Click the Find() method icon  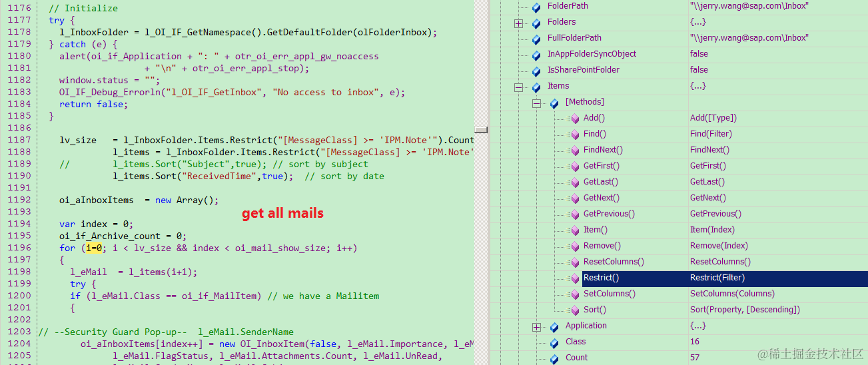tap(574, 135)
